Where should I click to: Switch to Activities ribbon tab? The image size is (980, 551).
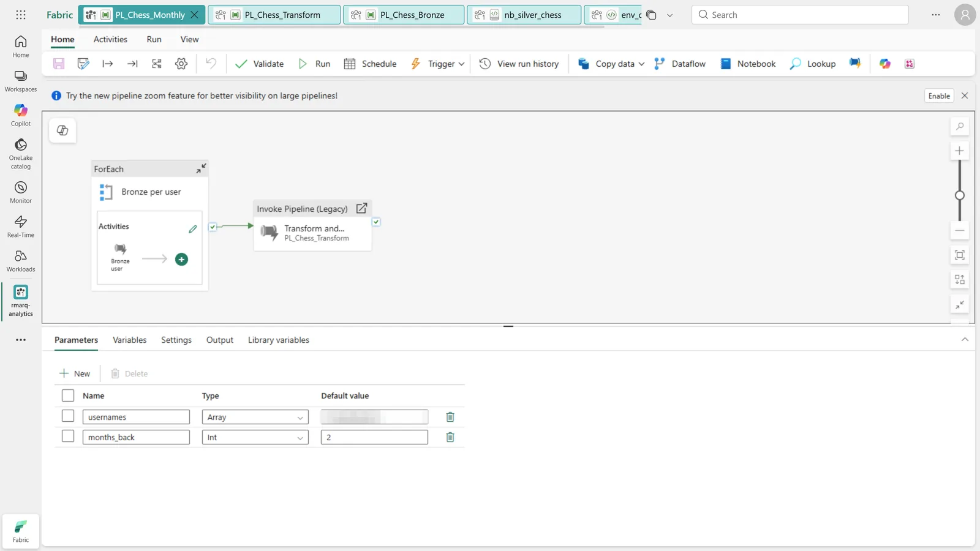pos(110,39)
